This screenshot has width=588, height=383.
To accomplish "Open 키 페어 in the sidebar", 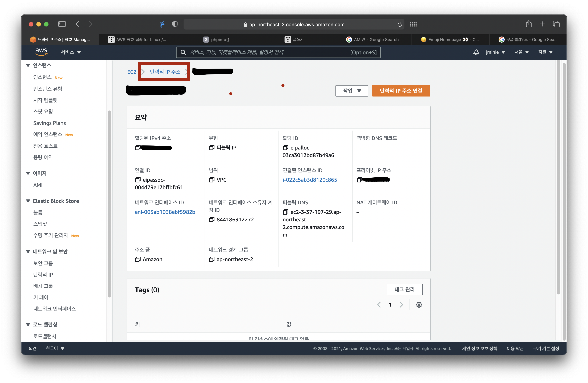I will pos(41,297).
